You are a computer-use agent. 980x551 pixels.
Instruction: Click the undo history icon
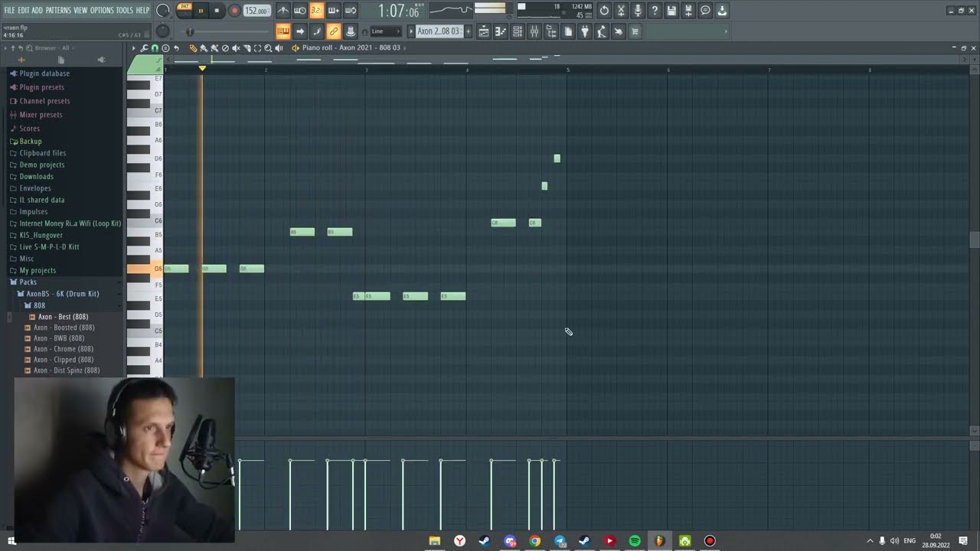[604, 11]
